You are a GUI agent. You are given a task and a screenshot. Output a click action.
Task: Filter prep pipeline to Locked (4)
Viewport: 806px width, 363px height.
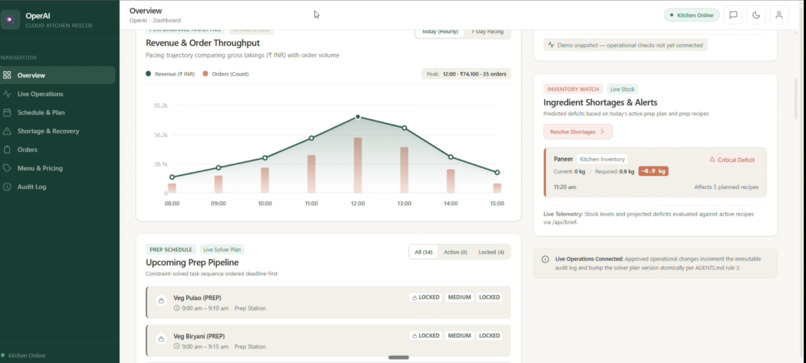tap(491, 252)
